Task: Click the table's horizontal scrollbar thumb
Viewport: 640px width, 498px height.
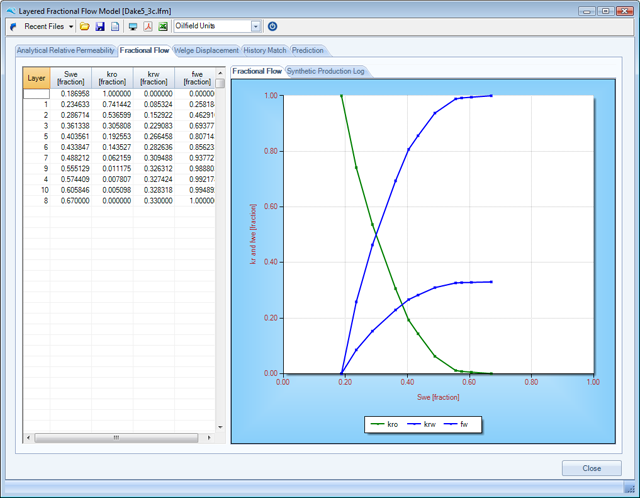Action: pos(116,438)
